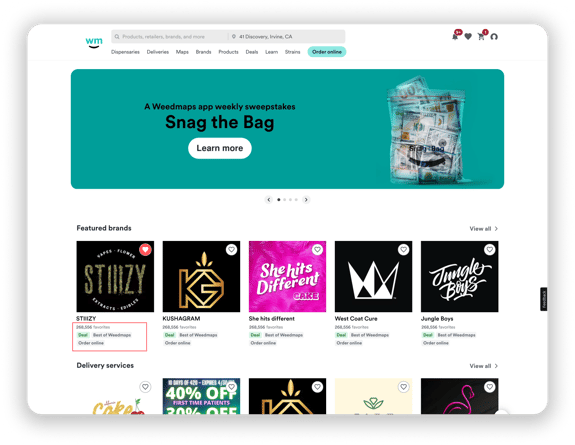Image resolution: width=575 pixels, height=445 pixels.
Task: Go to next banner slide arrow
Action: pyautogui.click(x=306, y=200)
